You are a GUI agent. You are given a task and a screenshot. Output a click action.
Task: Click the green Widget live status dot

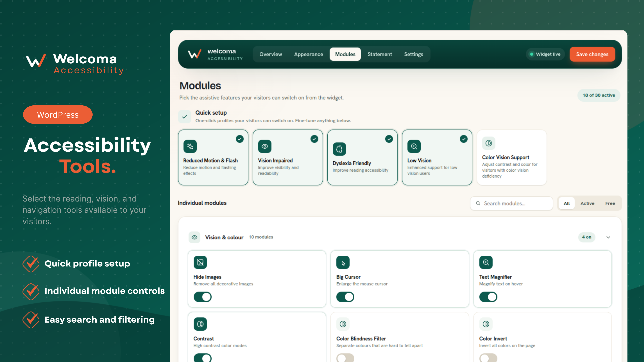pos(532,54)
